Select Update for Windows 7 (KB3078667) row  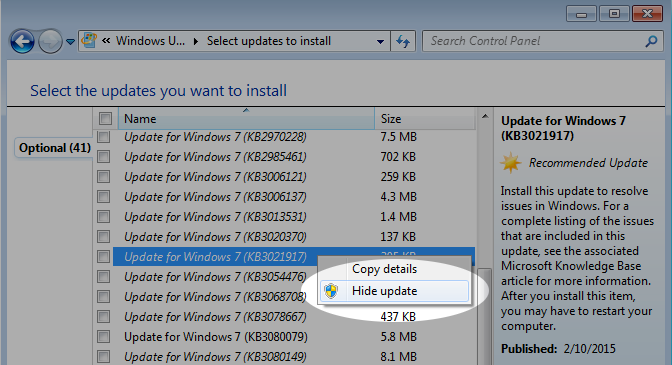tap(215, 317)
